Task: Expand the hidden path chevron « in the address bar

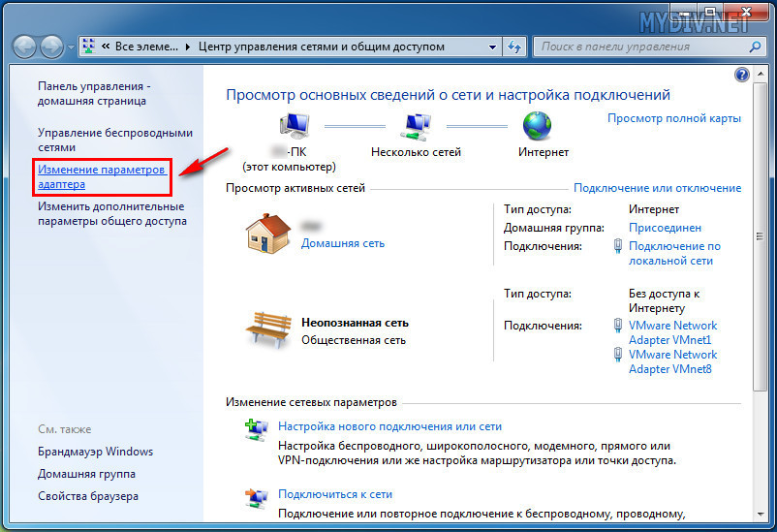Action: [106, 47]
